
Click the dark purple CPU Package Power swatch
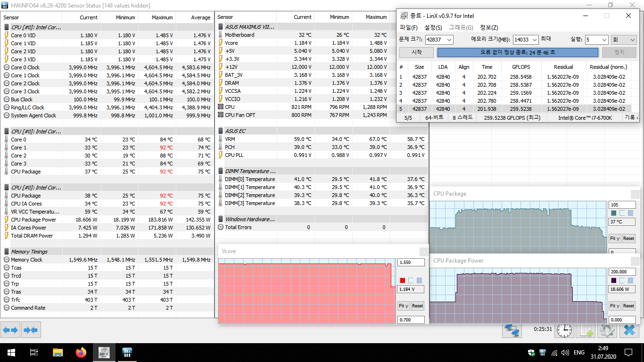tap(613, 280)
